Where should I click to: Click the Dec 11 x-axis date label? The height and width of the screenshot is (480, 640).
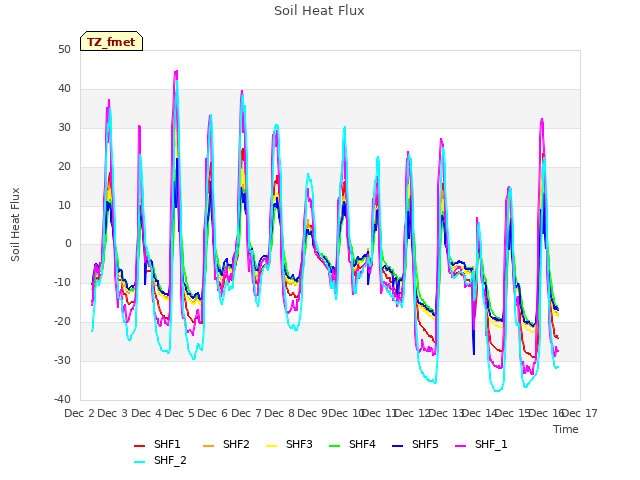(x=380, y=413)
